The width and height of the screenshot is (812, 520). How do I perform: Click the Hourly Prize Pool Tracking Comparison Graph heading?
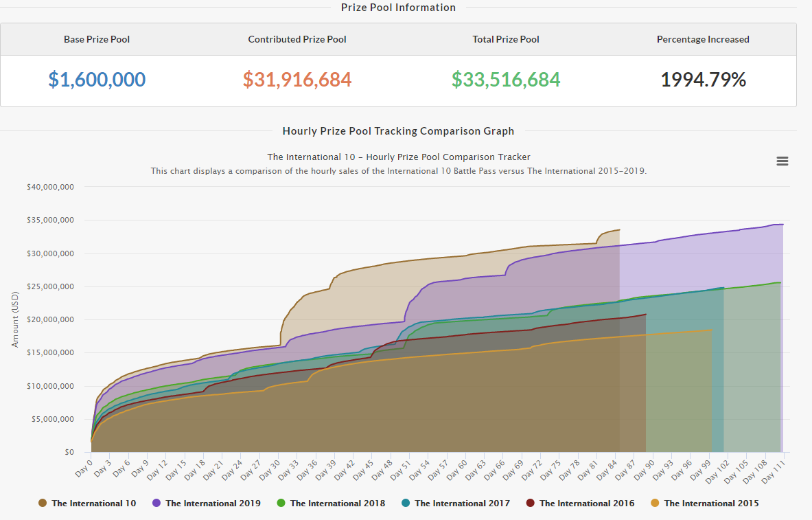pos(398,131)
